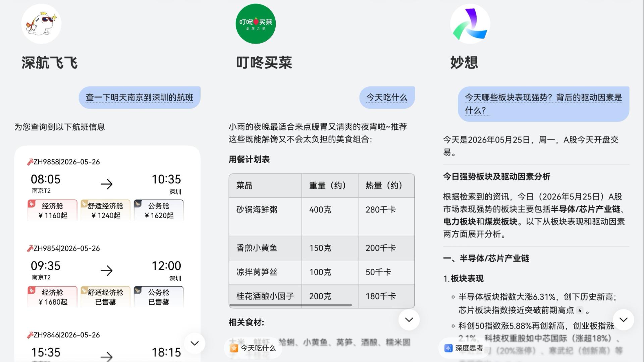Click the sparkle icon on 深度思考 chip
This screenshot has width=644, height=362.
click(x=448, y=348)
